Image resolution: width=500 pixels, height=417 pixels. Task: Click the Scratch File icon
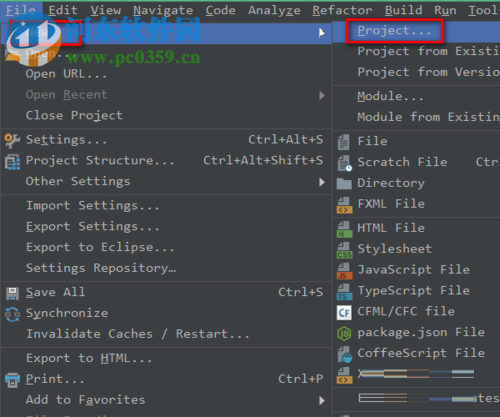point(344,163)
